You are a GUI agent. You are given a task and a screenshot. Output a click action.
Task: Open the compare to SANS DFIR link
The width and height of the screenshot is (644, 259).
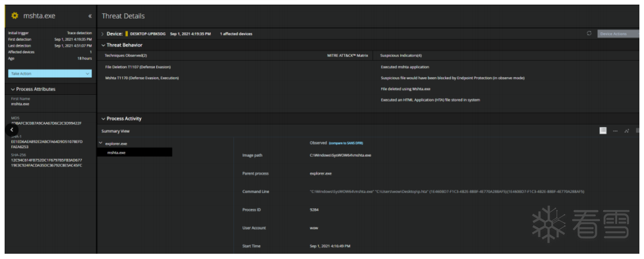point(346,143)
